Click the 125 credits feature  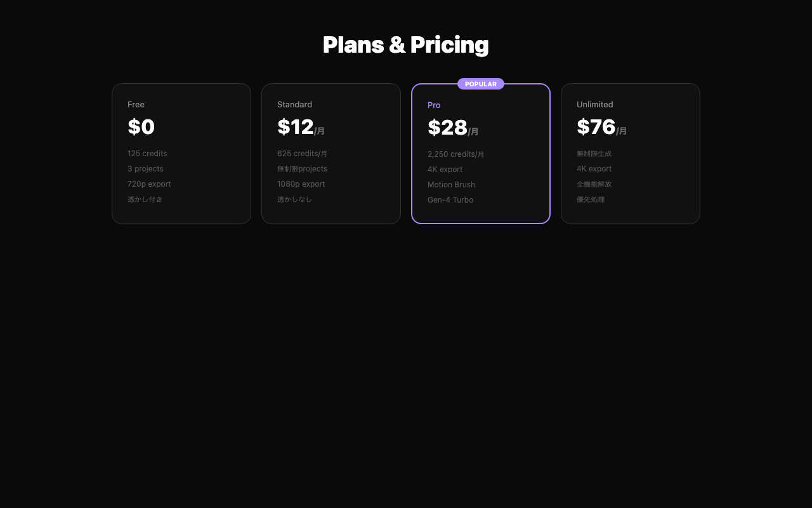(147, 154)
